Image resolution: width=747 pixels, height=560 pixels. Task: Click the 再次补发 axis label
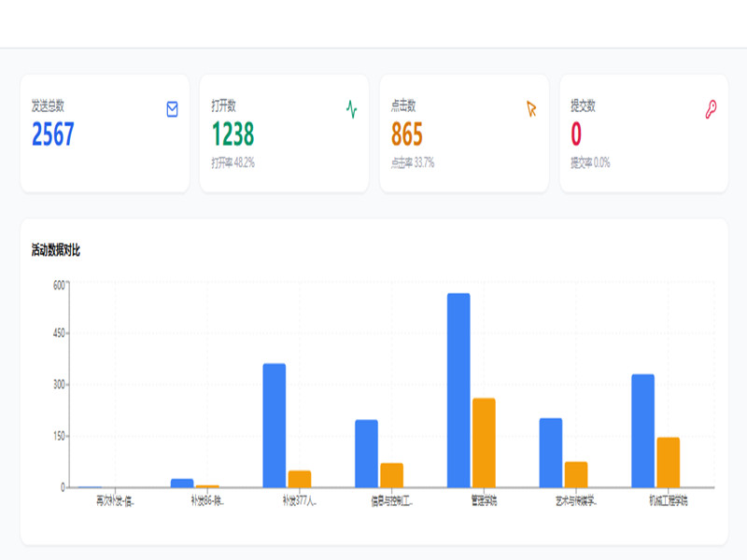click(115, 500)
